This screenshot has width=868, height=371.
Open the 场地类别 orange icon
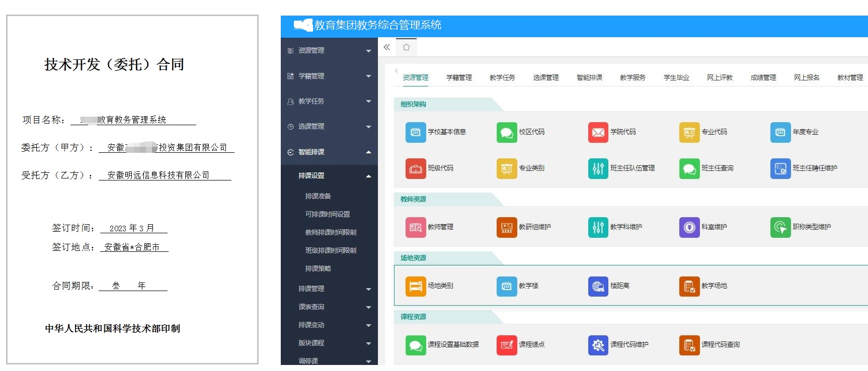pyautogui.click(x=416, y=286)
